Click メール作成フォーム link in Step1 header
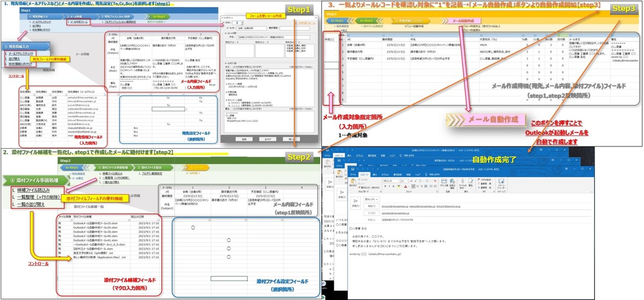The width and height of the screenshot is (644, 300). point(79,22)
